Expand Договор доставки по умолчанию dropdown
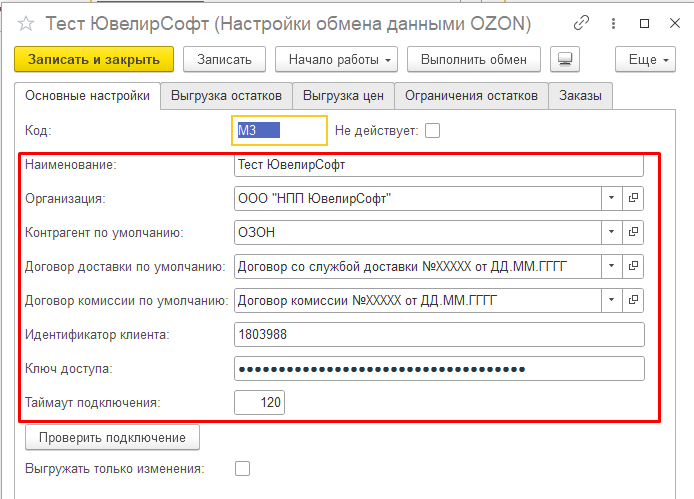The image size is (694, 499). click(x=612, y=266)
